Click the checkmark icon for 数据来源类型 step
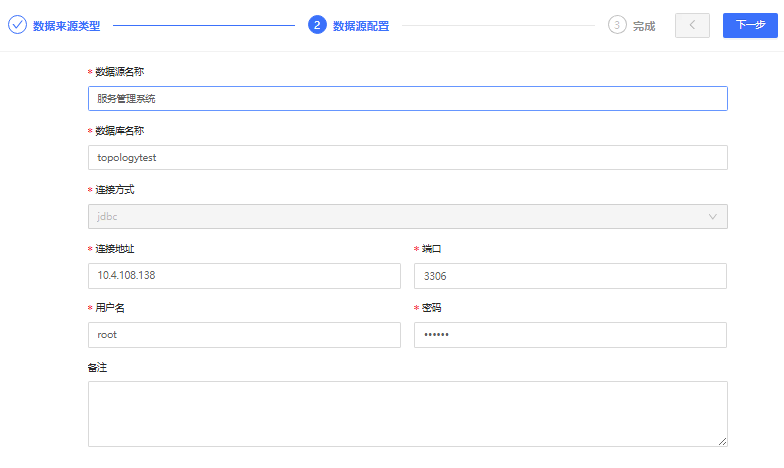 pyautogui.click(x=17, y=25)
